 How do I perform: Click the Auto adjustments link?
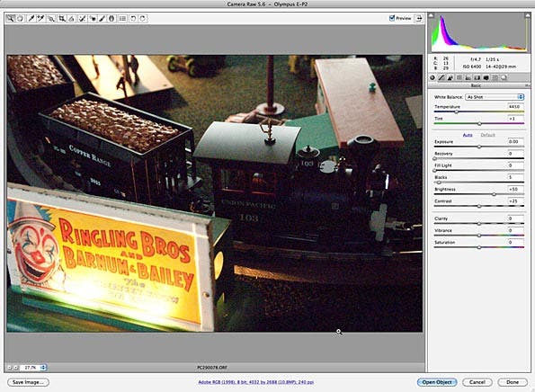click(468, 135)
